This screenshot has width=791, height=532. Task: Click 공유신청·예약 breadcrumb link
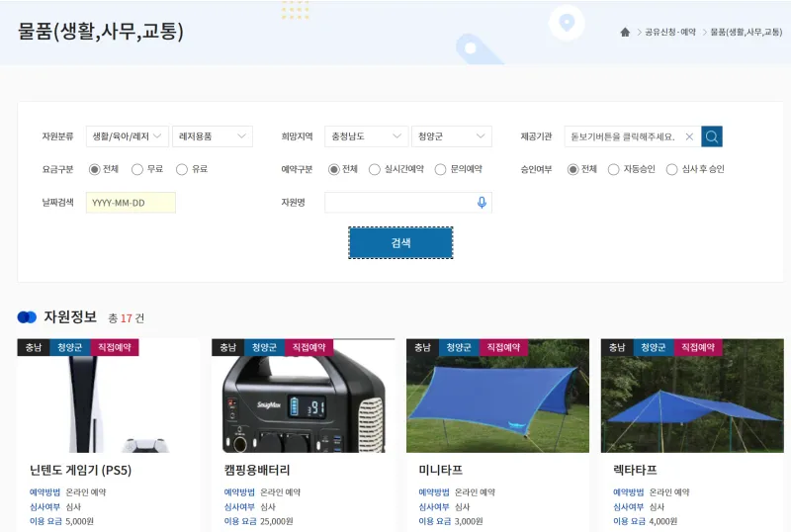click(x=670, y=33)
